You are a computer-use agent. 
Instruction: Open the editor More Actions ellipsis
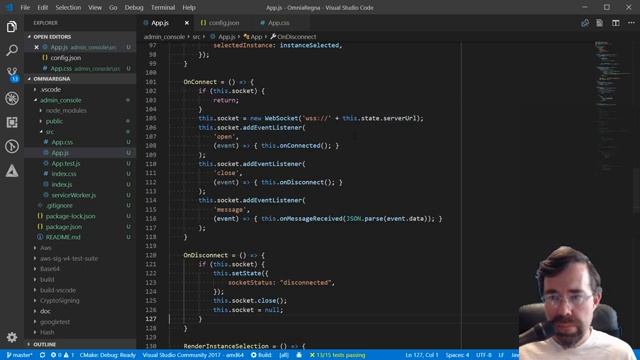coord(631,23)
